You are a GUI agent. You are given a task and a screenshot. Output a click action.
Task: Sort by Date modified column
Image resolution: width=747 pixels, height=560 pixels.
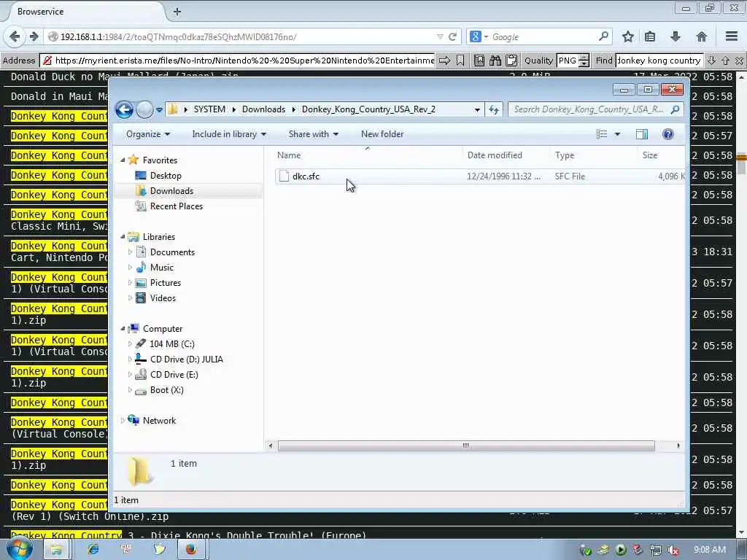pos(506,155)
